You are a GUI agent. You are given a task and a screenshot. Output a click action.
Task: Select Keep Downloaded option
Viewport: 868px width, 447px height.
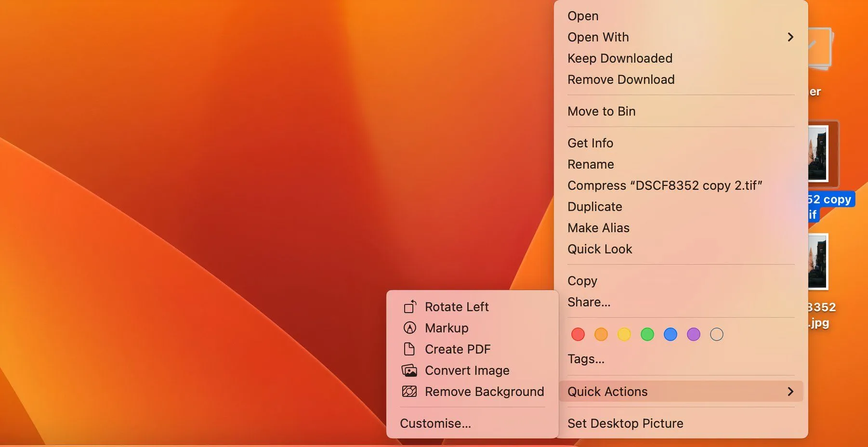click(x=620, y=58)
